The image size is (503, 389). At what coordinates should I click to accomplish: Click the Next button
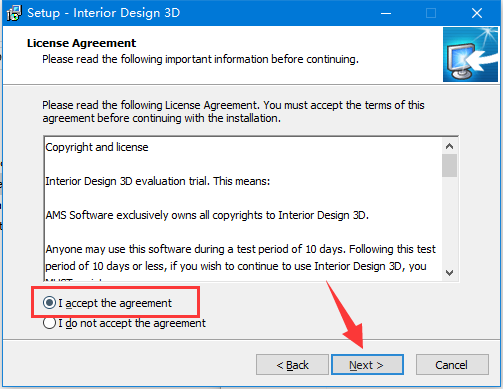(x=367, y=365)
